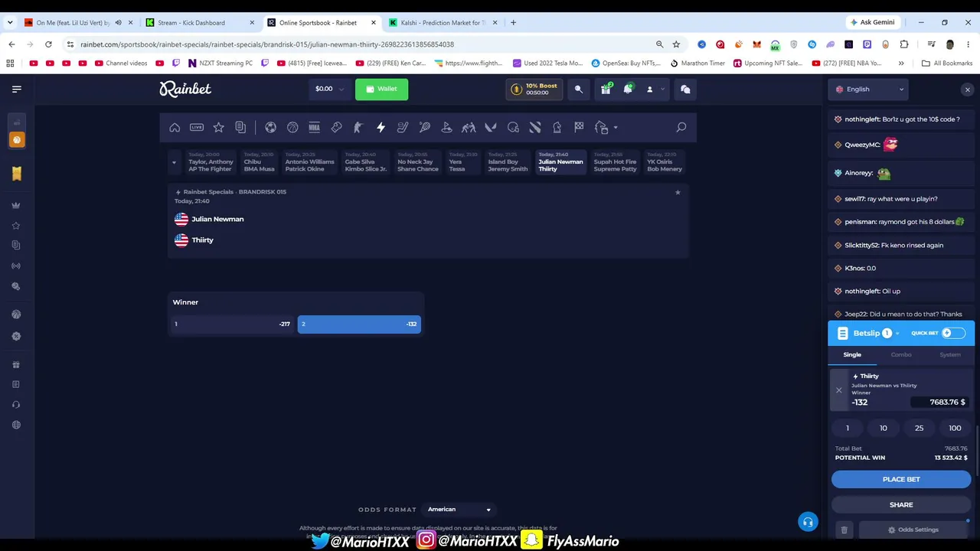This screenshot has height=551, width=980.
Task: Click the 10% Boost timer badge
Action: 534,90
